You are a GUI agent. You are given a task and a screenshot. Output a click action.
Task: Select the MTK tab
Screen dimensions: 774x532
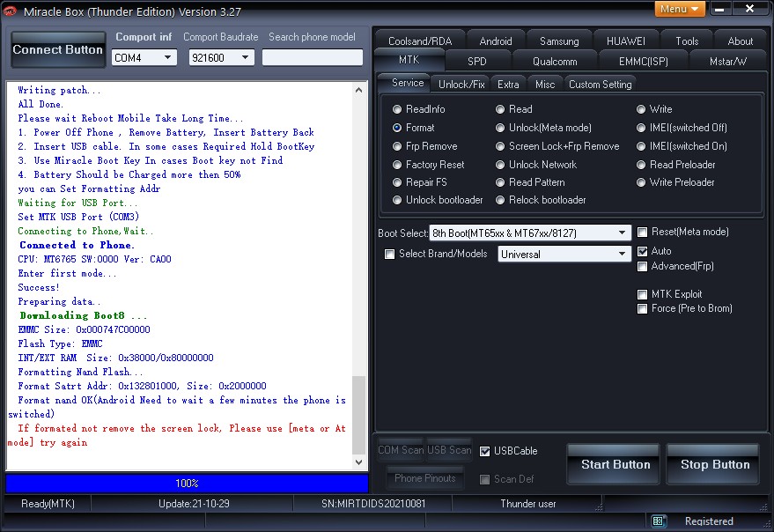(409, 60)
